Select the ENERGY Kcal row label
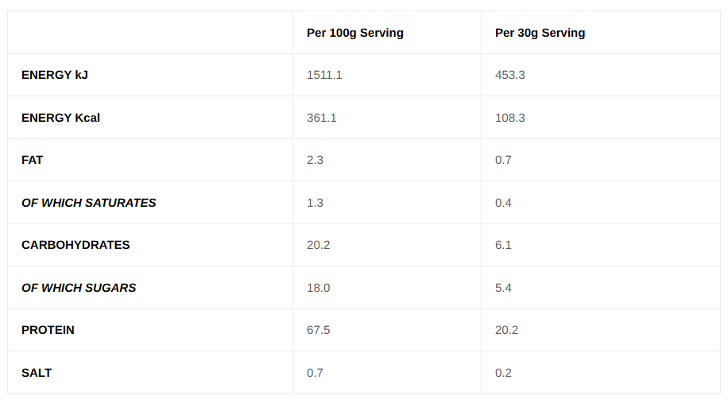Screen dimensions: 728x408 pyautogui.click(x=60, y=118)
